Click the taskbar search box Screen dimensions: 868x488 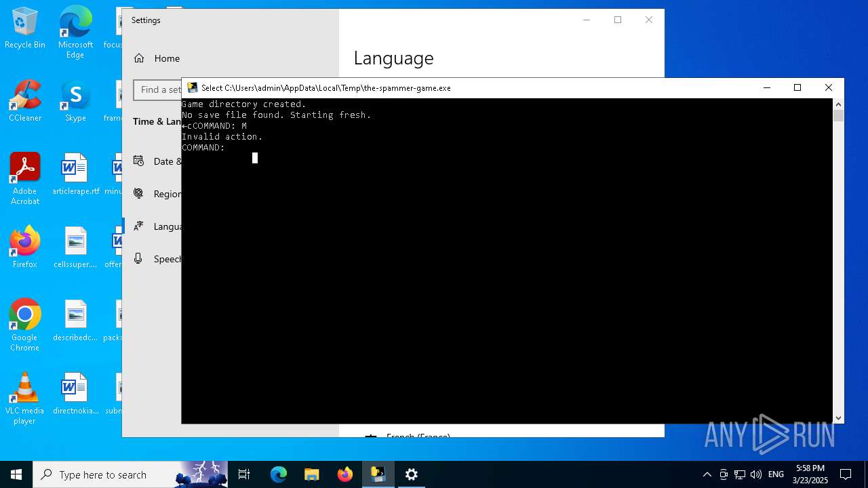tap(132, 474)
